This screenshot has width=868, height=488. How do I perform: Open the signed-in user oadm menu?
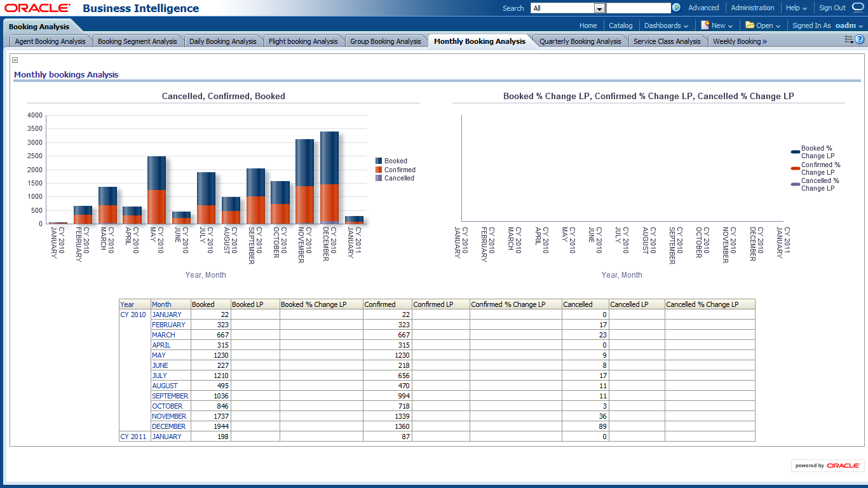(849, 25)
